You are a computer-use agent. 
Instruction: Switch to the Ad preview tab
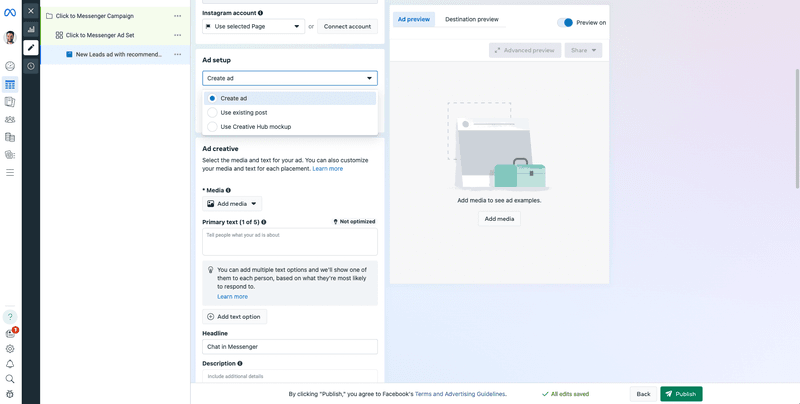click(x=414, y=19)
